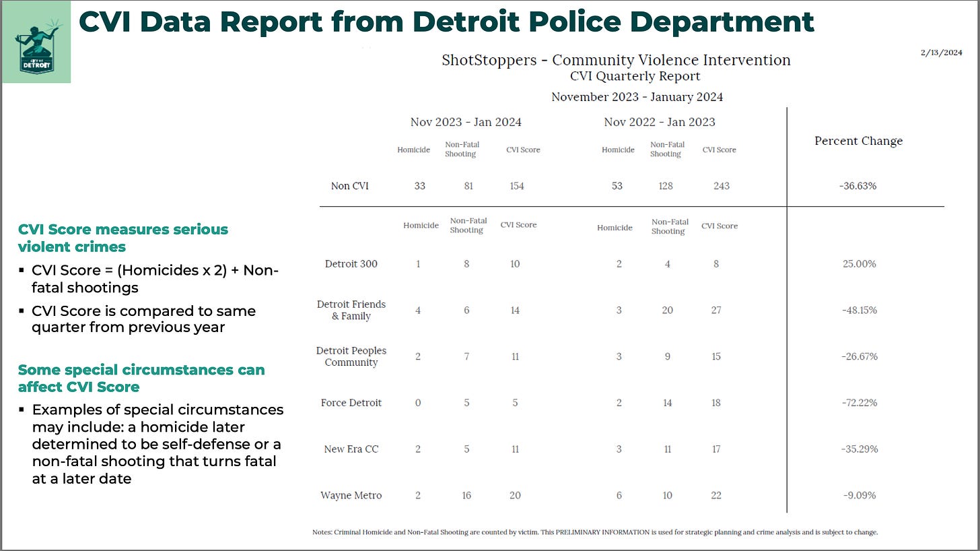Click the 'Detroit 300' row label
Screen dimensions: 980x551
pyautogui.click(x=351, y=264)
